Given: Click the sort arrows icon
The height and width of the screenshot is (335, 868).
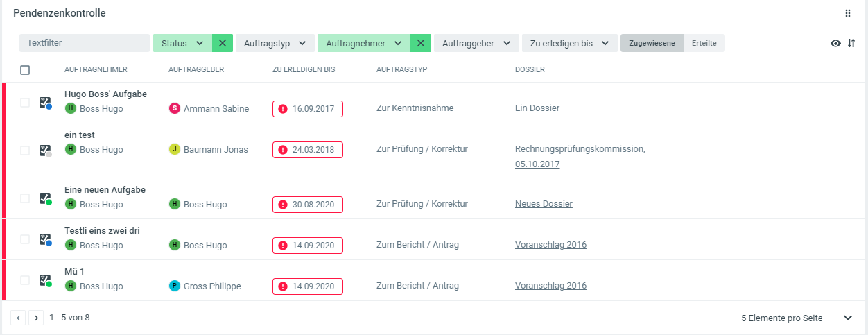Looking at the screenshot, I should point(851,43).
